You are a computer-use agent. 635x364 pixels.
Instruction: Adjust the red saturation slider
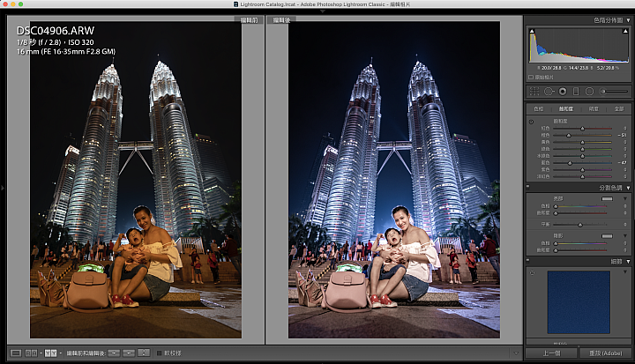(582, 129)
